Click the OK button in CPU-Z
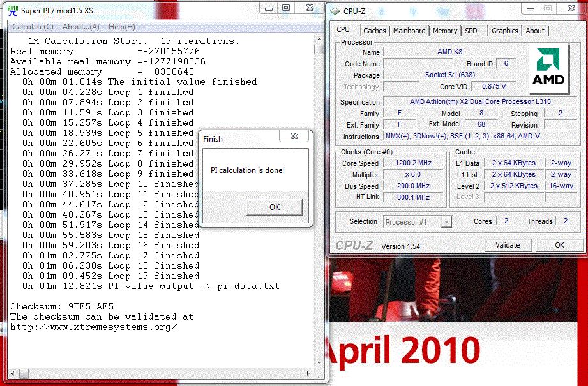Viewport: 588px width, 386px height. coord(559,245)
